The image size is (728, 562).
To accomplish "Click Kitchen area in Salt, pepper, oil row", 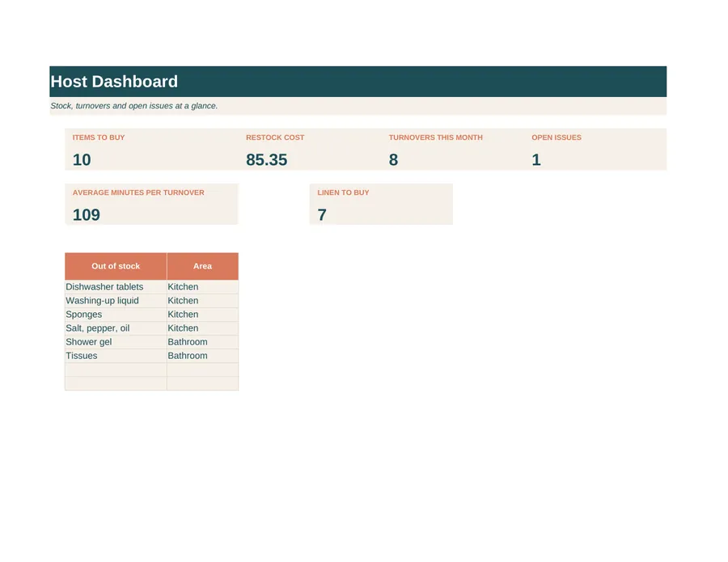I will (x=202, y=328).
